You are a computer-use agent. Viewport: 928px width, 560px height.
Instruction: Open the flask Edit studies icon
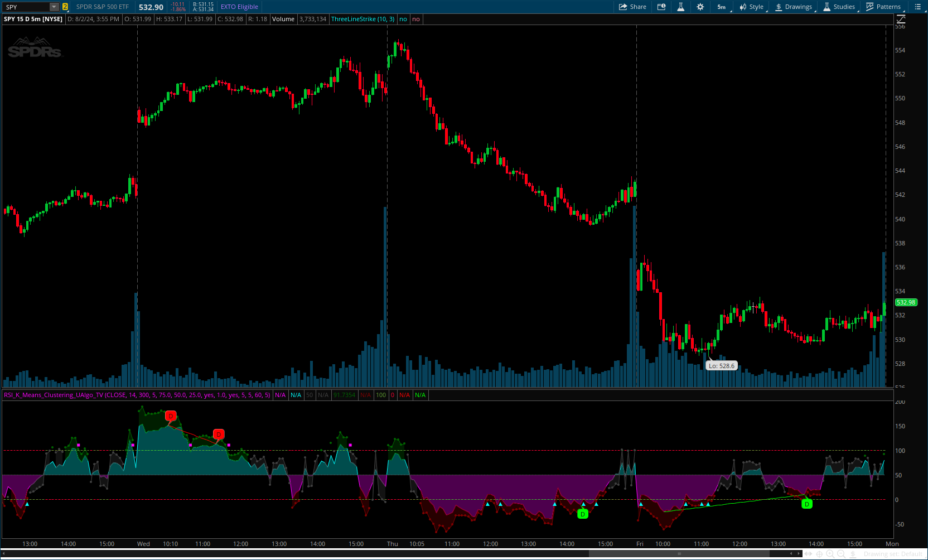click(x=680, y=7)
